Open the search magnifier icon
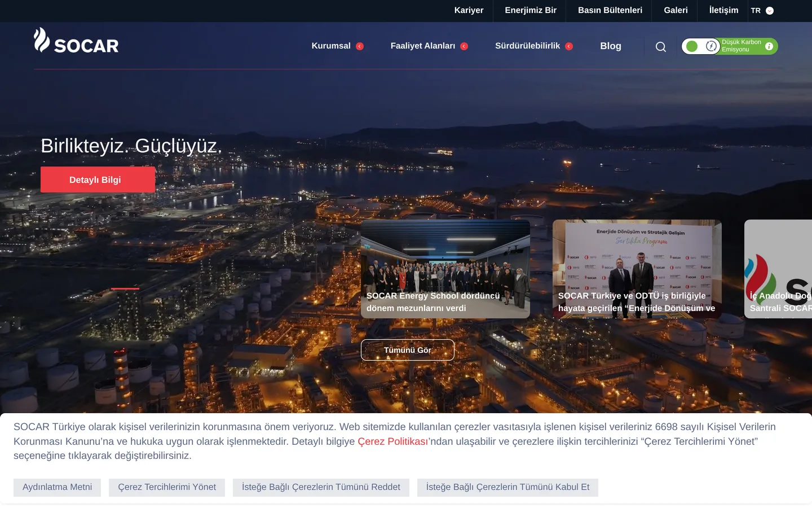Viewport: 812px width, 508px height. (661, 47)
